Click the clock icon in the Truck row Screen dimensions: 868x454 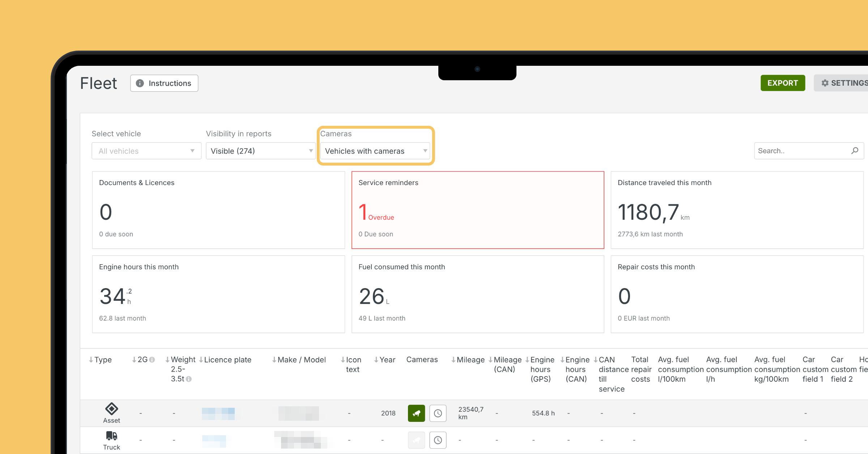click(x=438, y=440)
